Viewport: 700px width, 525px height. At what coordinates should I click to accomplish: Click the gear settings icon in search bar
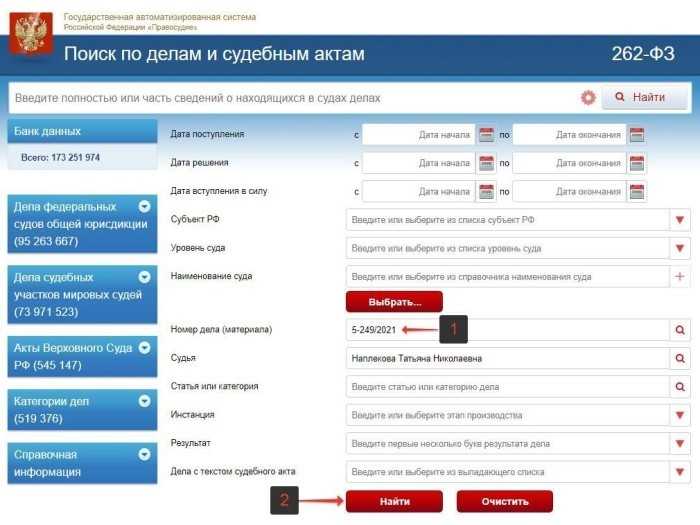tap(588, 97)
